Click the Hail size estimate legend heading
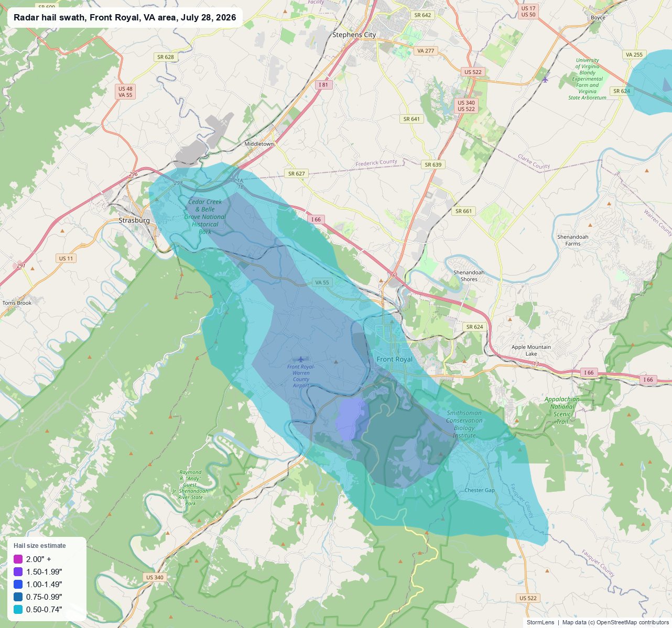The image size is (672, 628). tap(40, 546)
